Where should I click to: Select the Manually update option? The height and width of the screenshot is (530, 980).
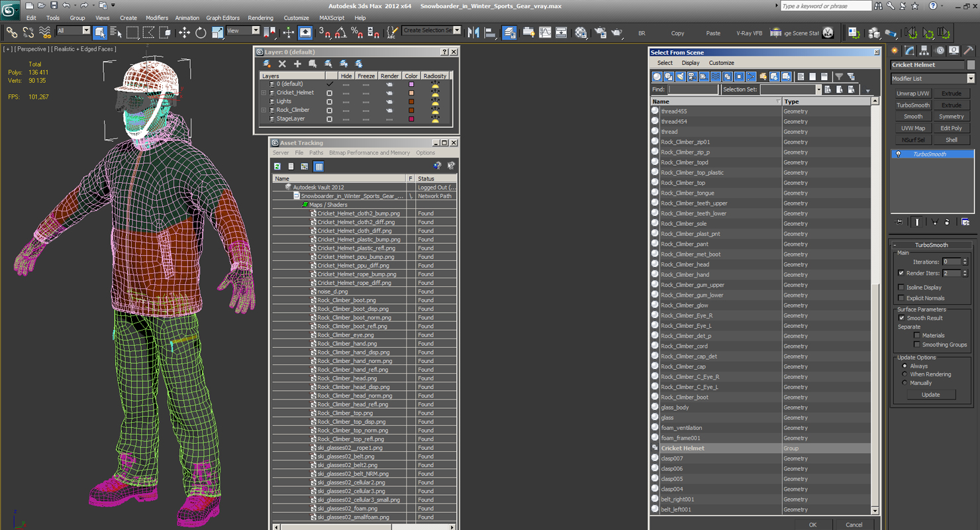(905, 383)
